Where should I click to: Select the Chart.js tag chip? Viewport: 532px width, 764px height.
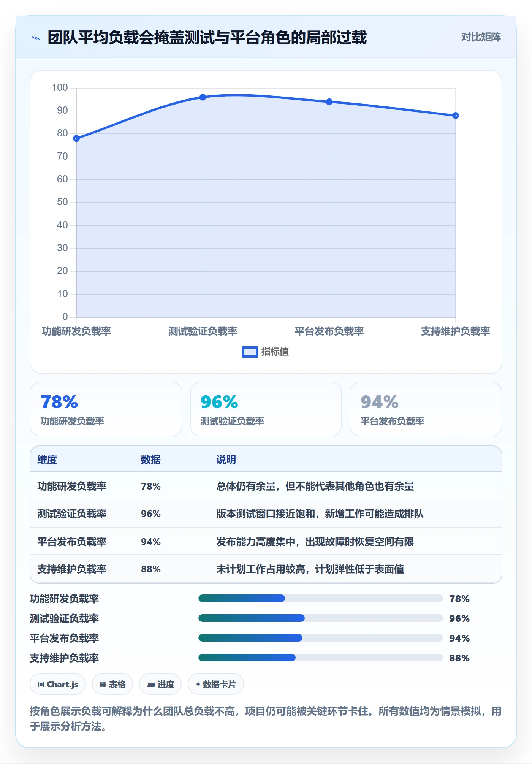(58, 684)
